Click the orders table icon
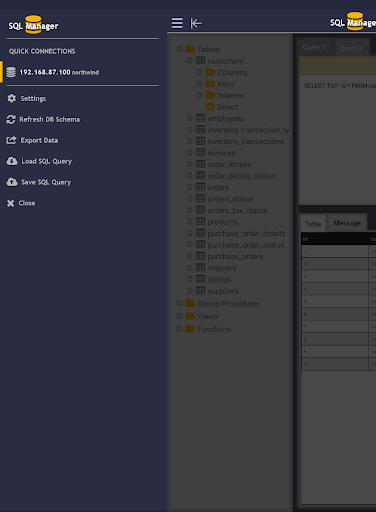376x512 pixels. click(200, 187)
